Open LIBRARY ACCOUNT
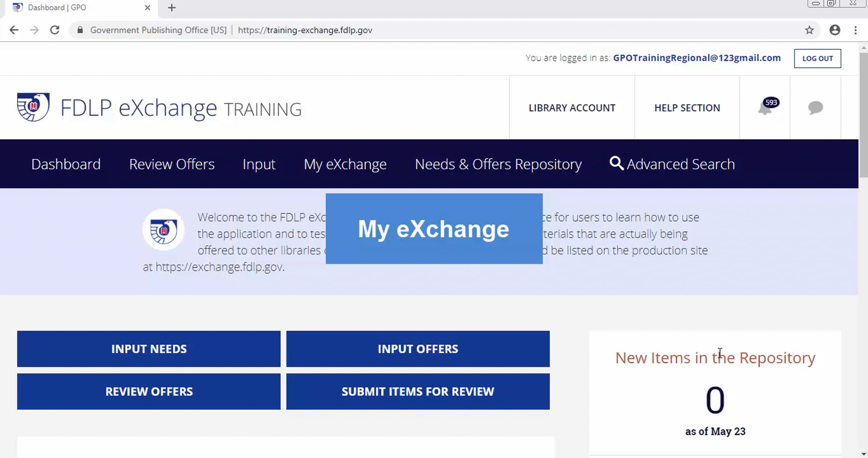 click(572, 108)
